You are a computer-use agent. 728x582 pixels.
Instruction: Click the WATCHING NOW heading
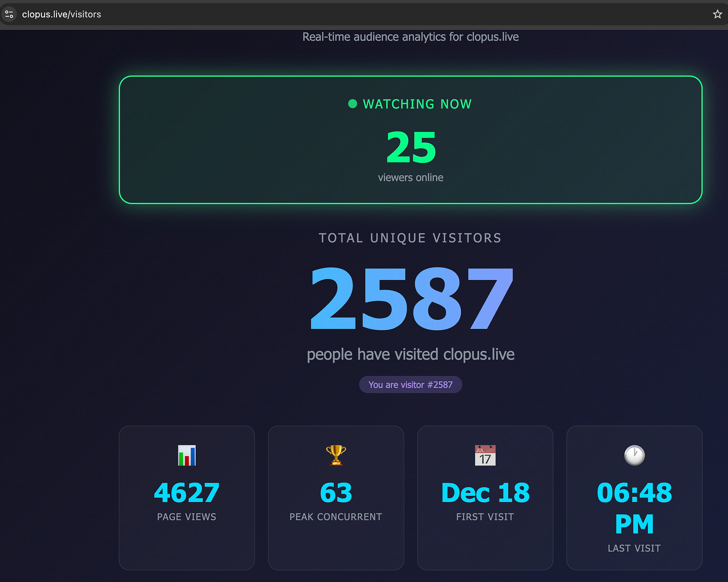417,104
